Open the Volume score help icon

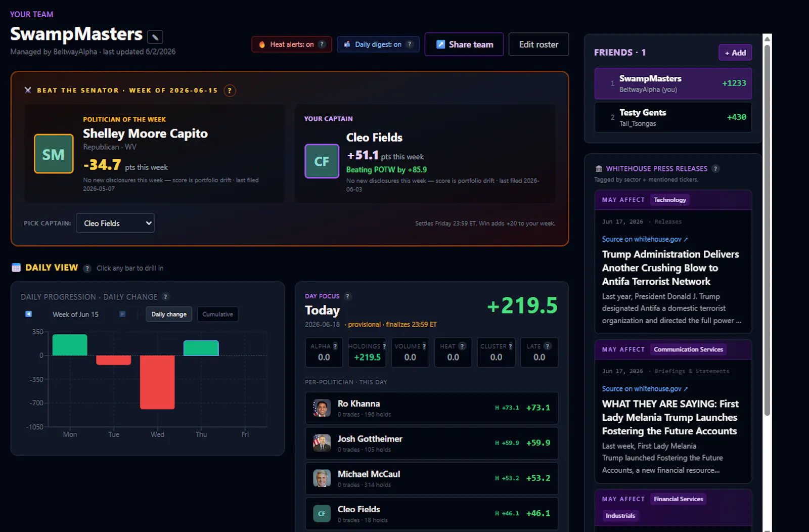[424, 346]
